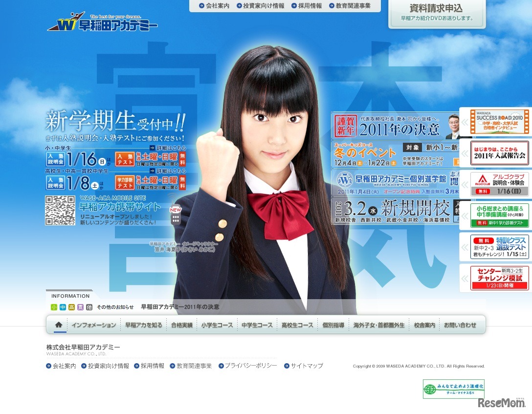Click 詳細はこちら for 小・中学生
The width and height of the screenshot is (532, 414).
[x=168, y=148]
